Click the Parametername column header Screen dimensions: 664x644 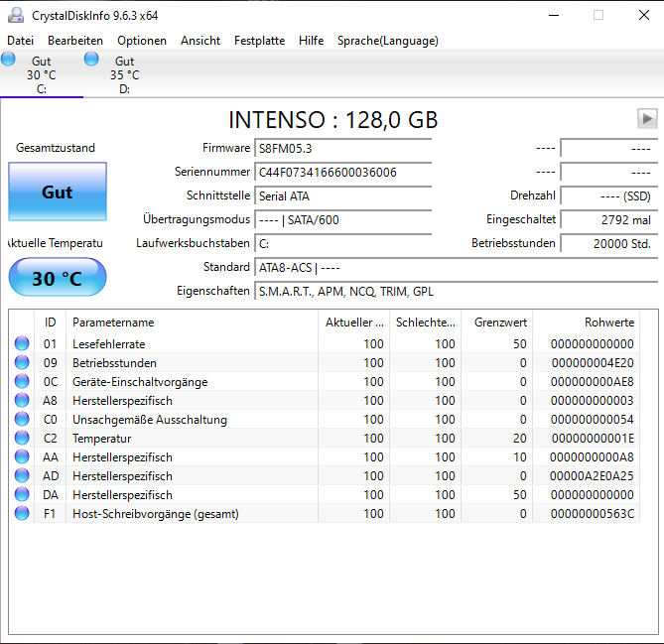pos(192,322)
